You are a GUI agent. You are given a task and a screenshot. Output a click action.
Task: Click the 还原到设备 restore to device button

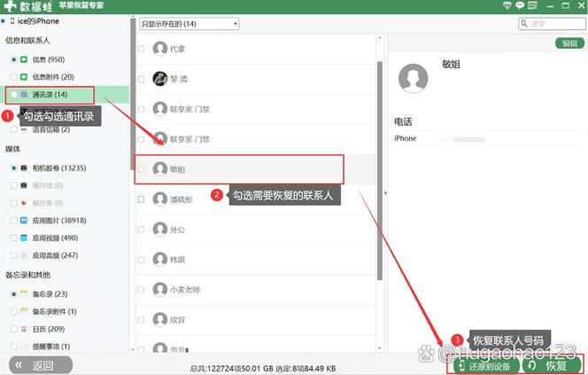click(x=485, y=365)
